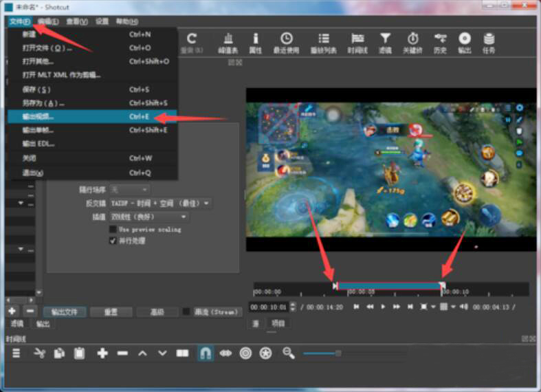Image resolution: width=541 pixels, height=392 pixels.
Task: Toggle the timeline snapping magnet icon
Action: (x=205, y=353)
